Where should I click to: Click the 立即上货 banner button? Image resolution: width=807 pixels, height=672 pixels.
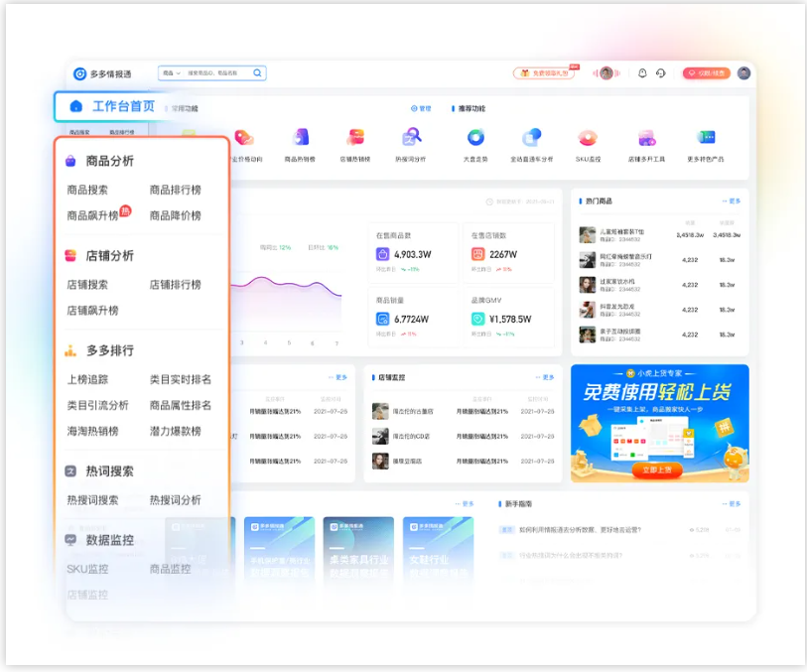tap(658, 470)
